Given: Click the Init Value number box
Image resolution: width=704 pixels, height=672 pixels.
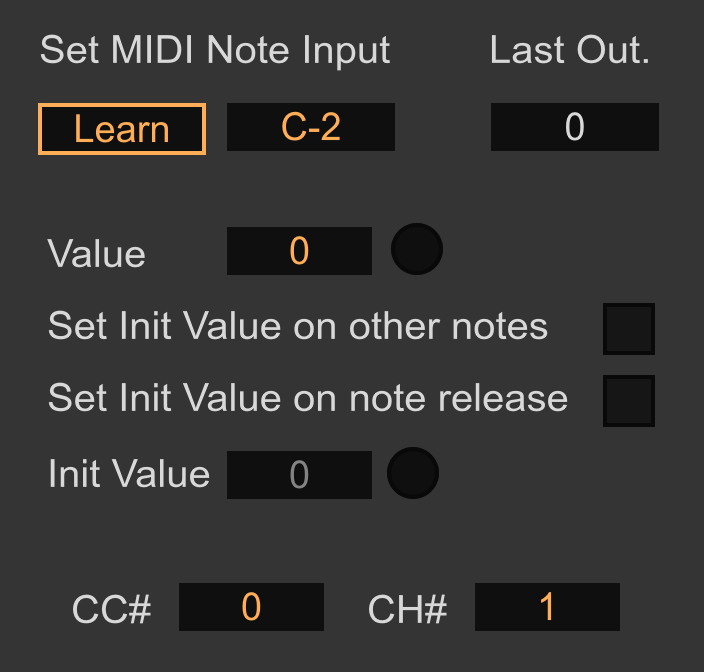Looking at the screenshot, I should click(x=299, y=475).
